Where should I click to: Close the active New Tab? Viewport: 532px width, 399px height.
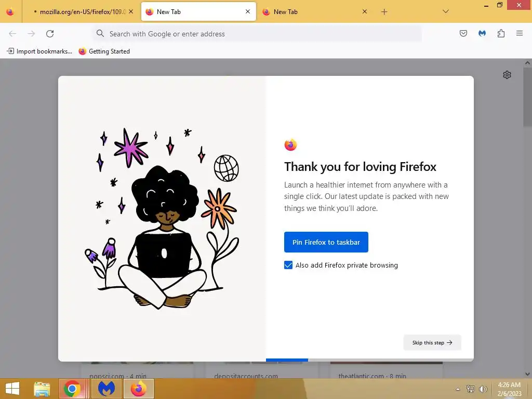[x=248, y=11]
